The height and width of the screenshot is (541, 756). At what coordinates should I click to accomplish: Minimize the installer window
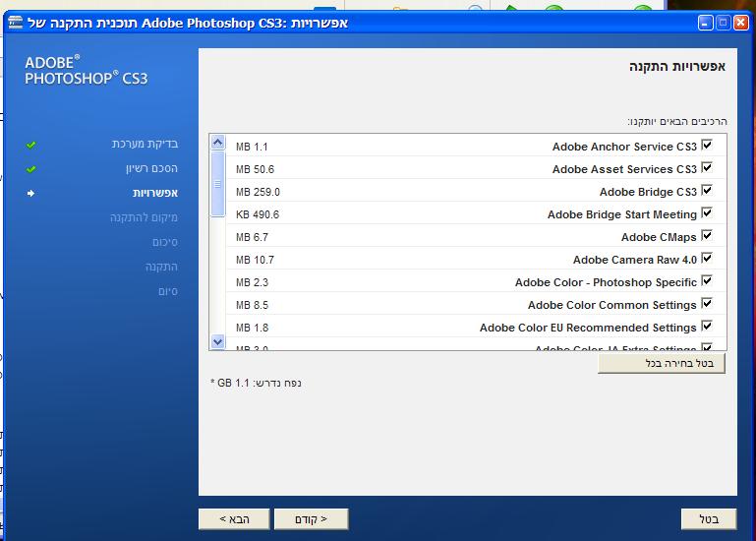tap(706, 23)
